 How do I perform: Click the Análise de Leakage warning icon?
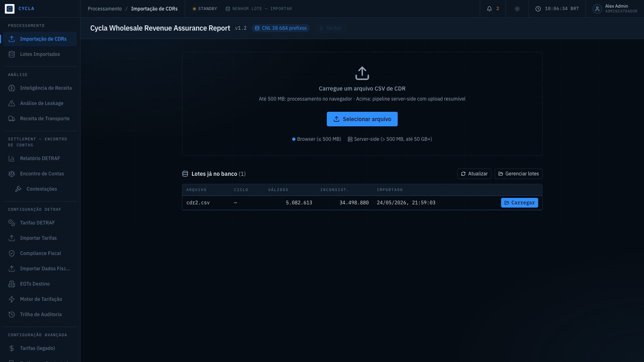(12, 103)
